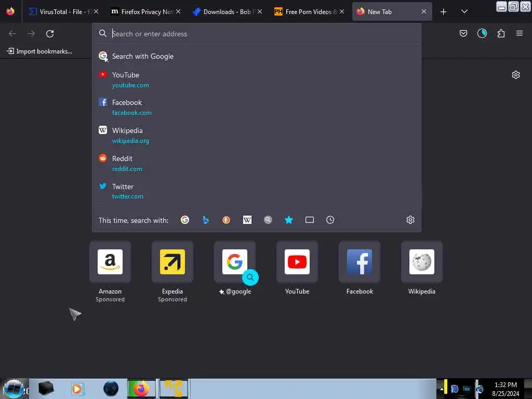The width and height of the screenshot is (532, 399).
Task: Click the Firefox View icon in tab bar
Action: pyautogui.click(x=10, y=11)
